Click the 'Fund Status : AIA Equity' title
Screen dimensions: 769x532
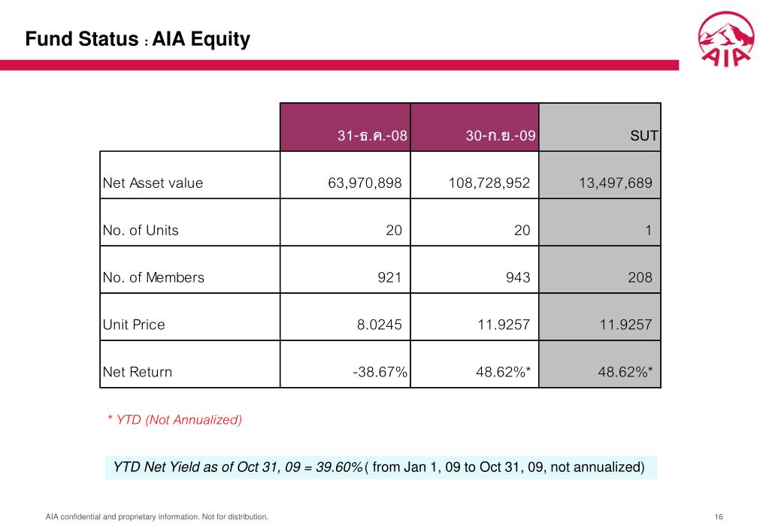coord(138,40)
